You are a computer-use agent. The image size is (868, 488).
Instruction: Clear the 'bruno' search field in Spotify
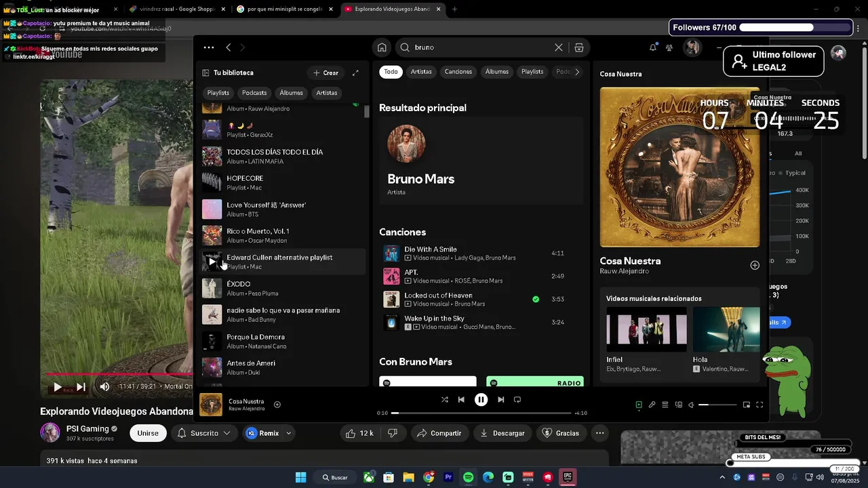559,47
